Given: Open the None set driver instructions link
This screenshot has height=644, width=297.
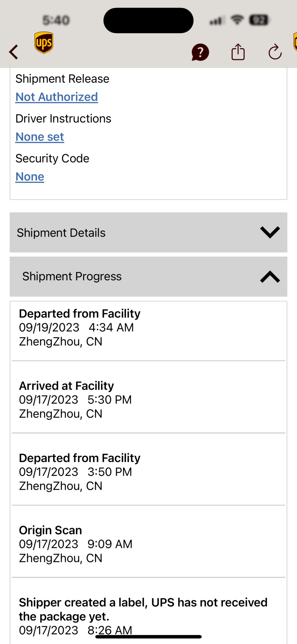Looking at the screenshot, I should pyautogui.click(x=40, y=137).
